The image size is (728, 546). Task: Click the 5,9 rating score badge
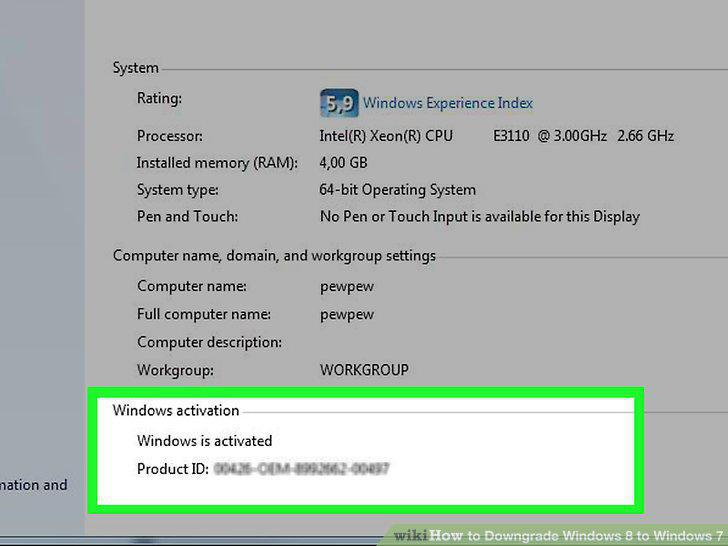tap(339, 103)
